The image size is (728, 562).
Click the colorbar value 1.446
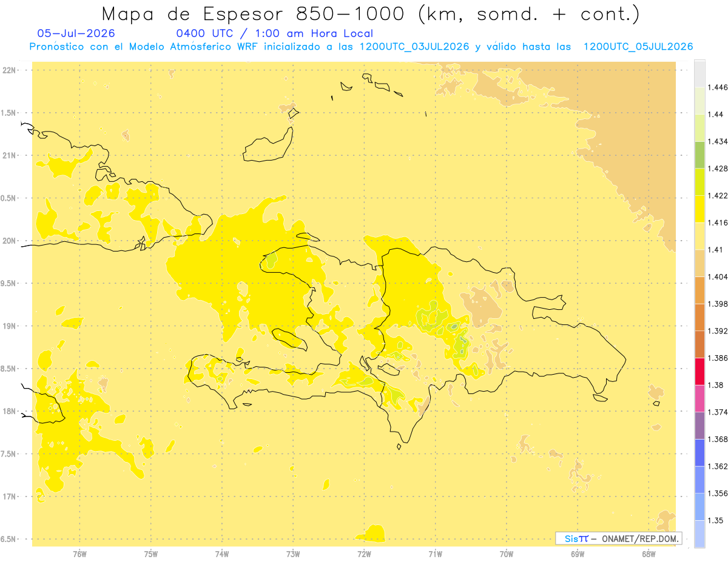[x=717, y=87]
